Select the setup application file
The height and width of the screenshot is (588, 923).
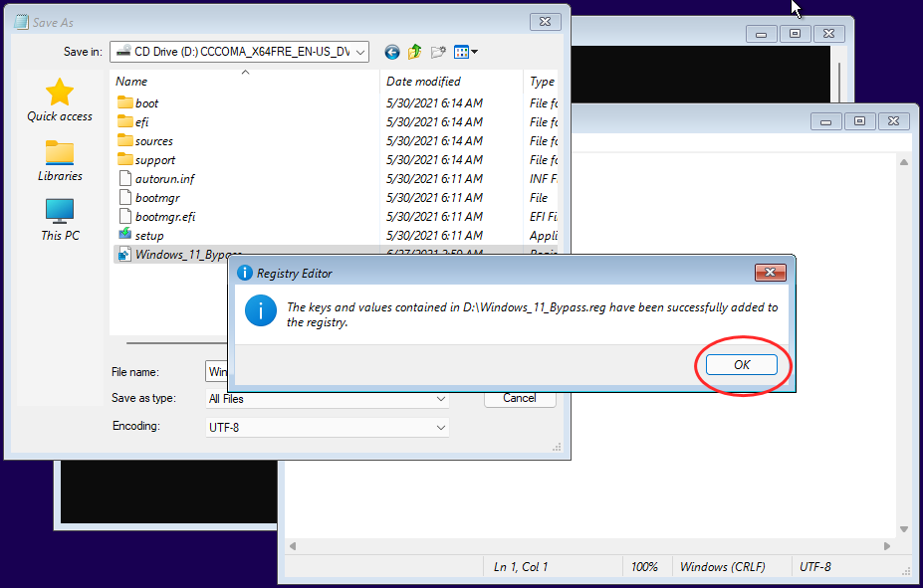(x=141, y=235)
